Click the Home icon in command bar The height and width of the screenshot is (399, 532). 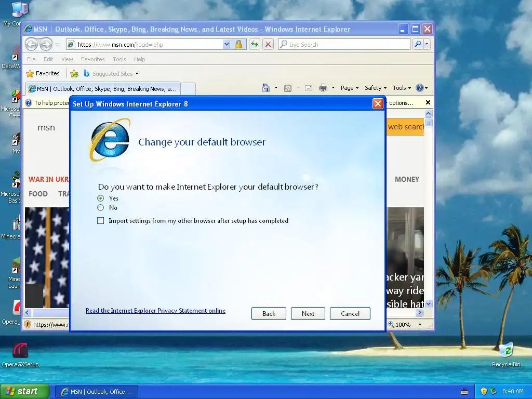tap(265, 88)
